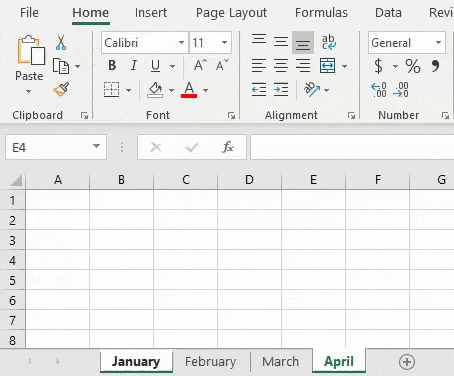Open the borders dropdown arrow
Image resolution: width=454 pixels, height=376 pixels.
pyautogui.click(x=128, y=90)
